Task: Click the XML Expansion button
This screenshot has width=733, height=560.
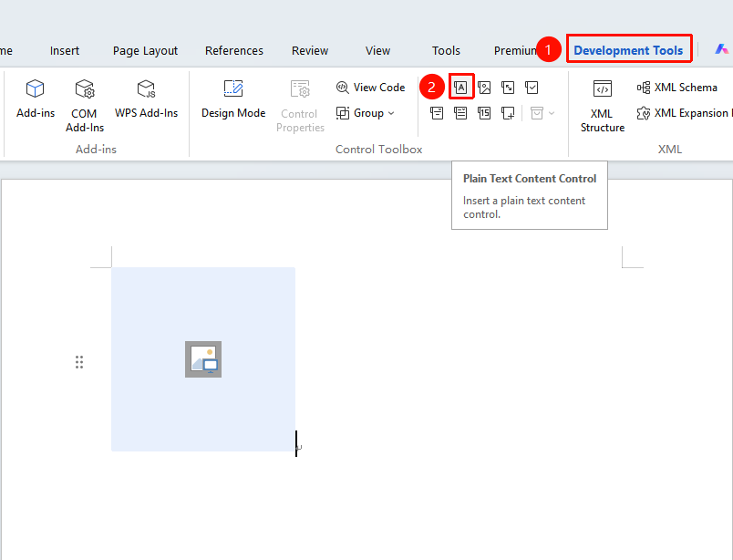Action: coord(683,113)
